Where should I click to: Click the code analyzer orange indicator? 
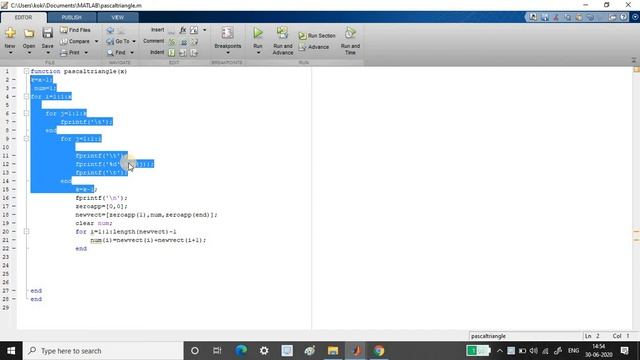636,70
